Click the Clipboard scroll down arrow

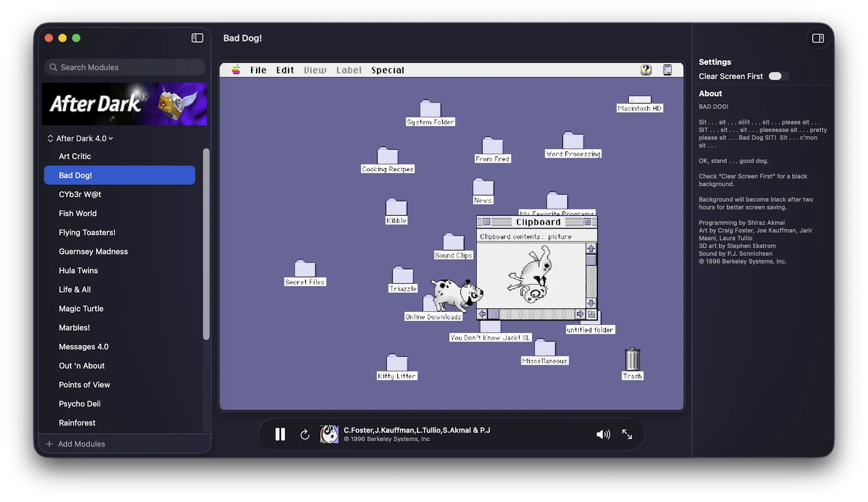[x=591, y=303]
